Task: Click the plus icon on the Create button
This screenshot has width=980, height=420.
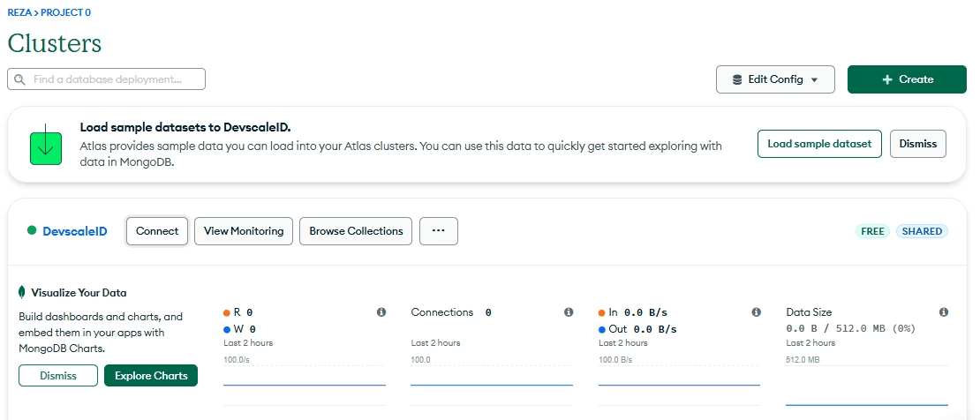Action: (887, 79)
